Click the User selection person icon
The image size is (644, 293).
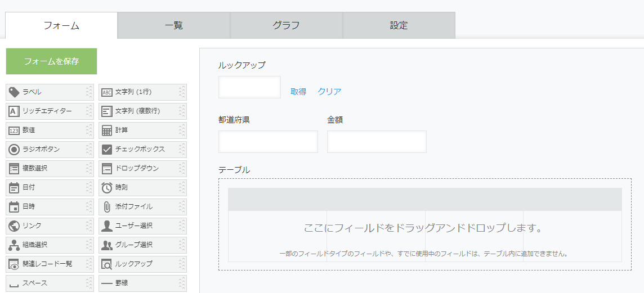coord(107,226)
